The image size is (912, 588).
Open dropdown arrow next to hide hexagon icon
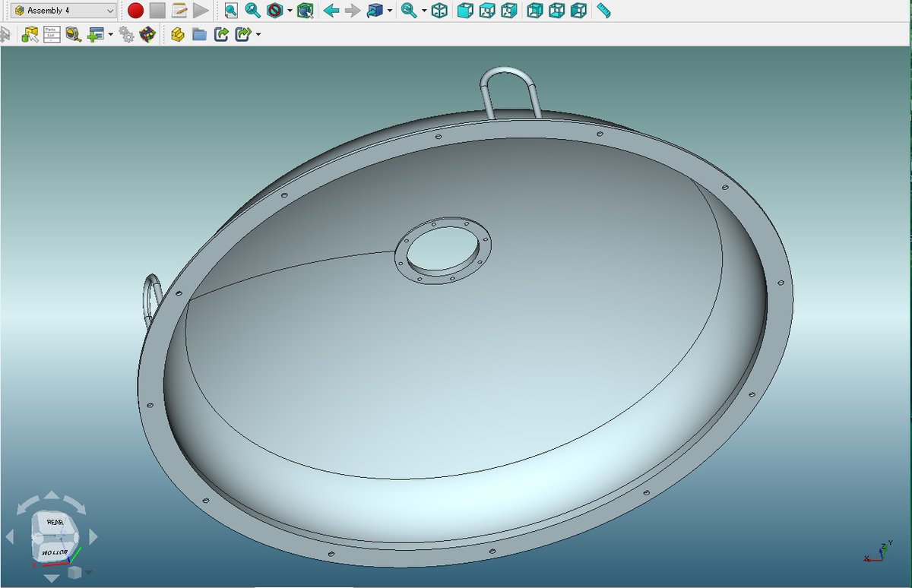[x=290, y=11]
